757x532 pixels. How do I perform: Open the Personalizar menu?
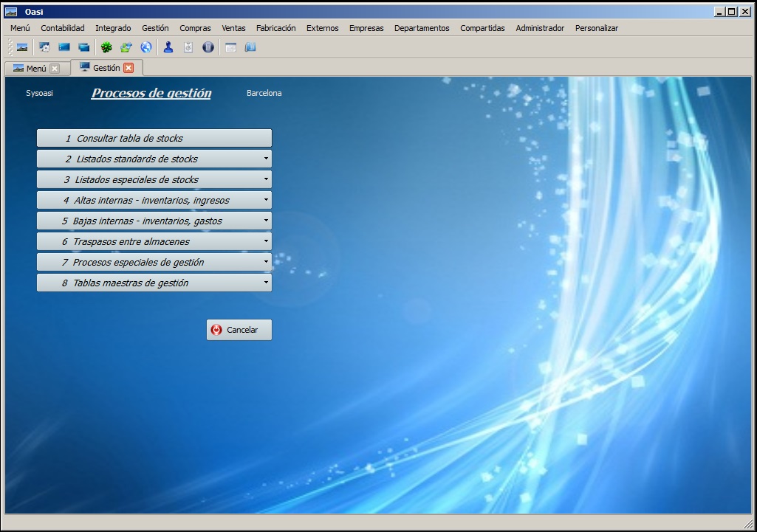tap(596, 28)
